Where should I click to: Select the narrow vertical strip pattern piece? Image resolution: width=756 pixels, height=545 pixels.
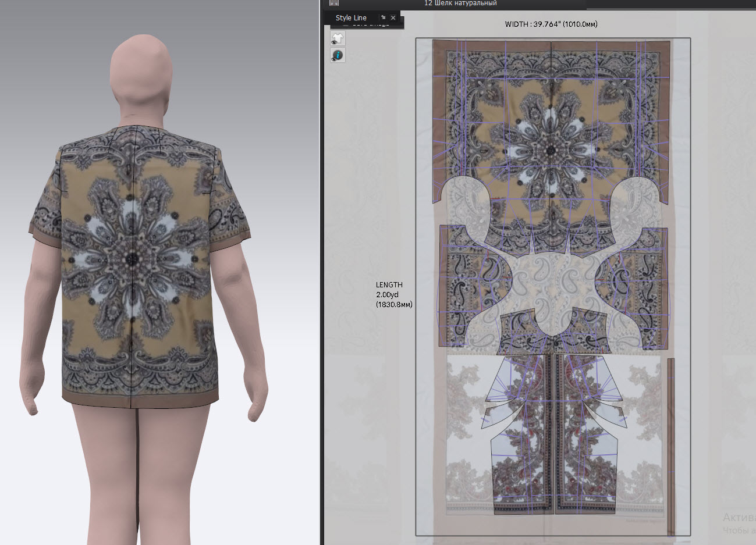(x=670, y=446)
